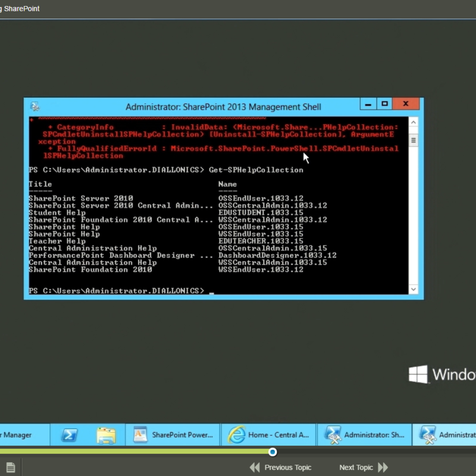Close the Management Shell window
The height and width of the screenshot is (476, 476).
[406, 104]
